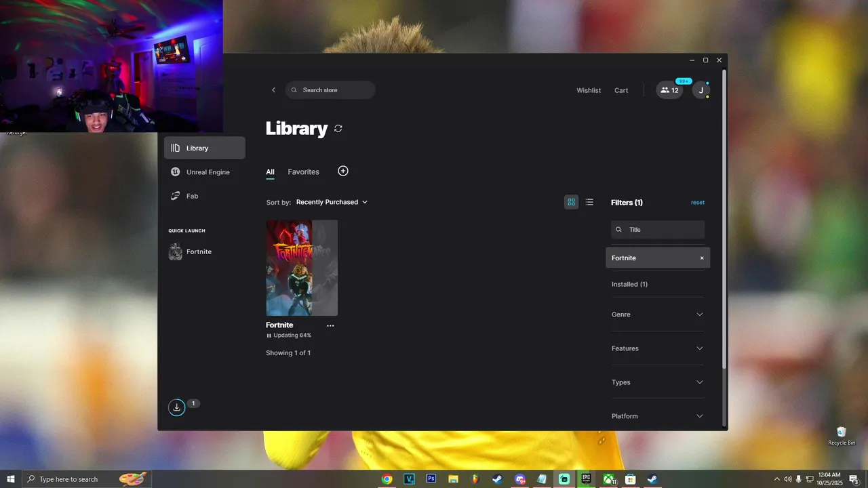Click the network icon in system tray
The image size is (868, 488).
tap(809, 479)
